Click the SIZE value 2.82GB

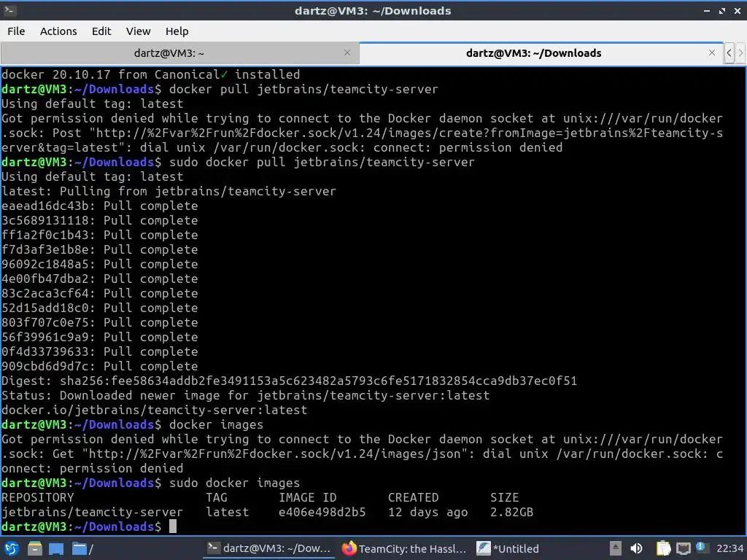pyautogui.click(x=511, y=513)
